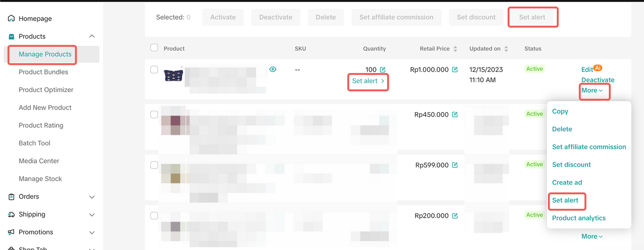Open Product Bundles in sidebar
Viewport: 644px width, 250px height.
(x=43, y=72)
